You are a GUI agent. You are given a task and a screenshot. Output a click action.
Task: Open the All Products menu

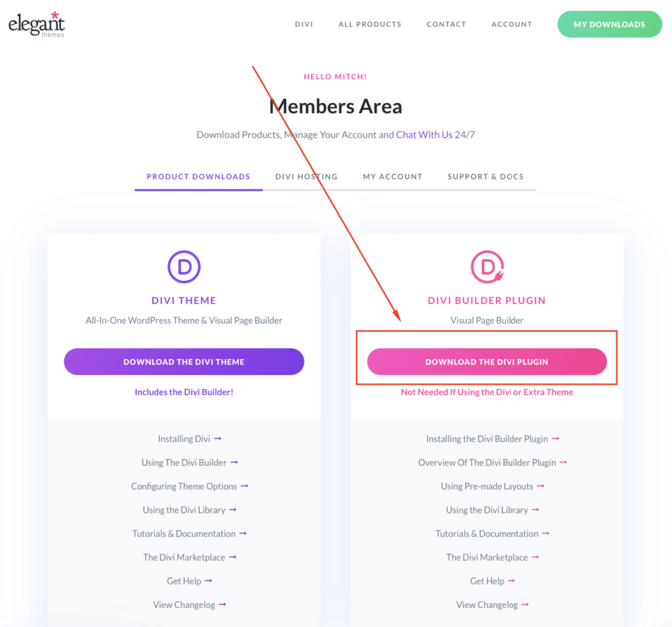(369, 24)
